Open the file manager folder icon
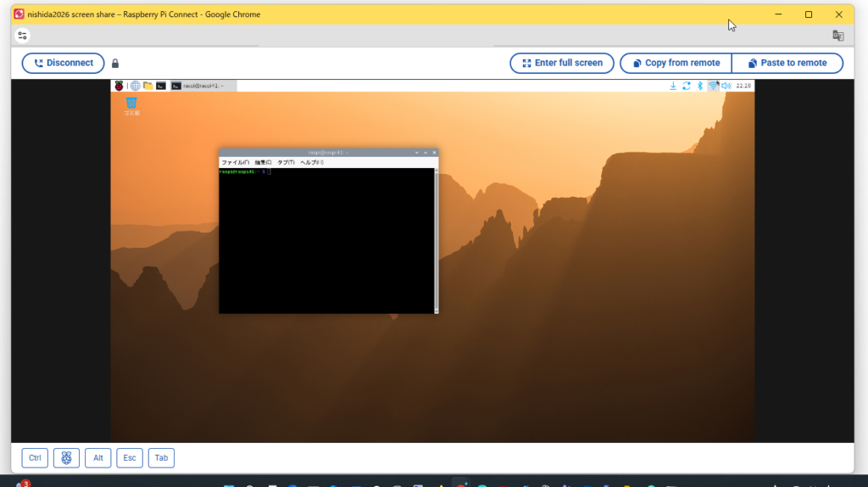Screen dimensions: 868x487 (x=147, y=86)
